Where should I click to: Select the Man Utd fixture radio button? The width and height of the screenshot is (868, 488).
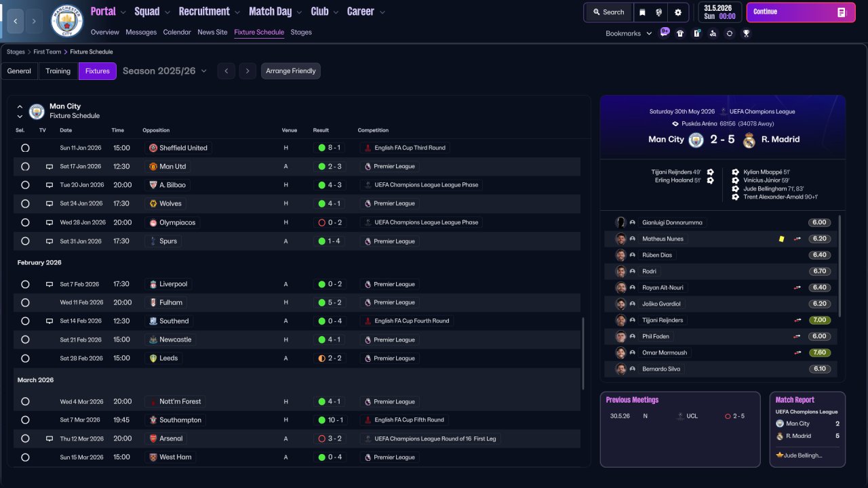click(x=25, y=167)
